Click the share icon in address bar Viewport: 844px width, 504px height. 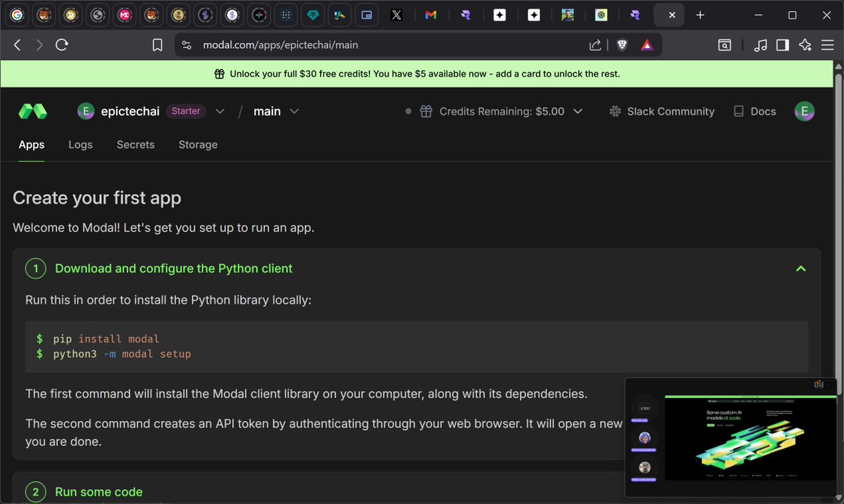click(595, 45)
